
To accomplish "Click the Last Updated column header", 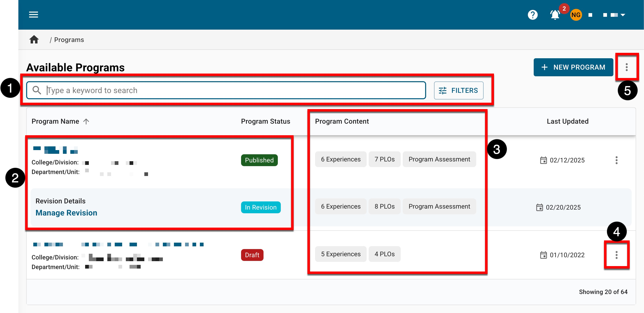I will (x=568, y=121).
